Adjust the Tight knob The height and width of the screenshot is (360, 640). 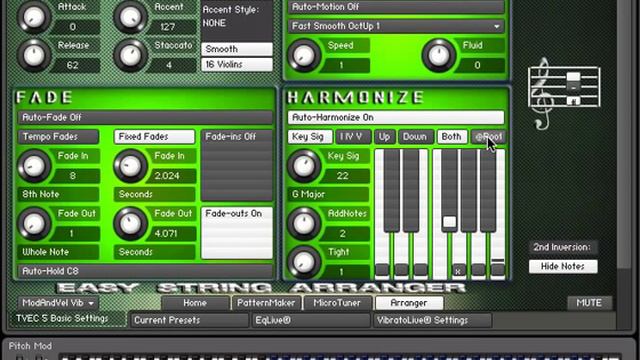[304, 262]
